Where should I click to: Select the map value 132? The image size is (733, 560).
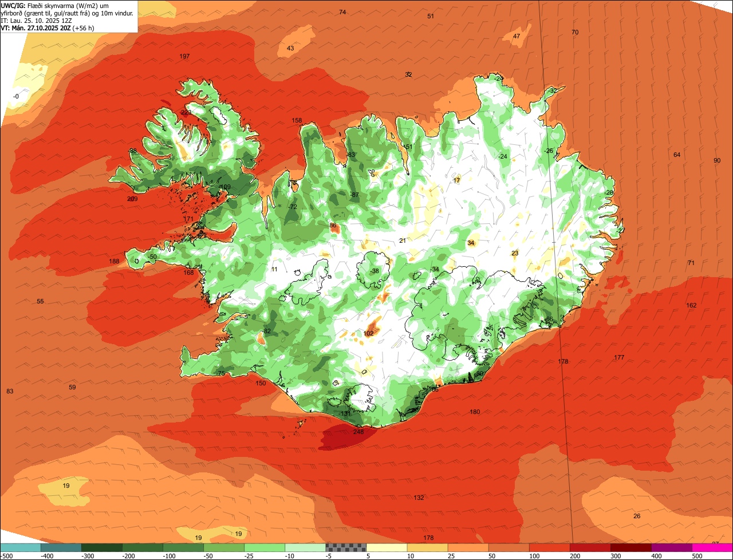click(x=419, y=498)
